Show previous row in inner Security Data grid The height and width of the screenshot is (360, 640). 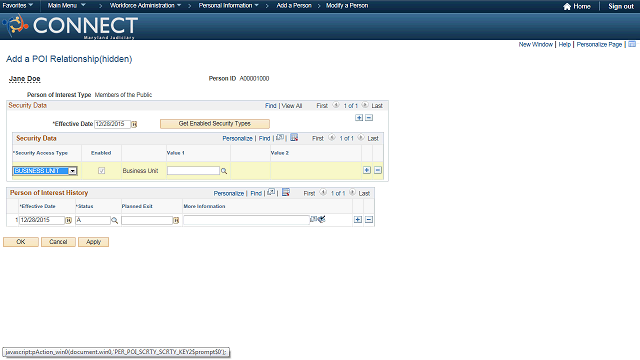[x=332, y=138]
